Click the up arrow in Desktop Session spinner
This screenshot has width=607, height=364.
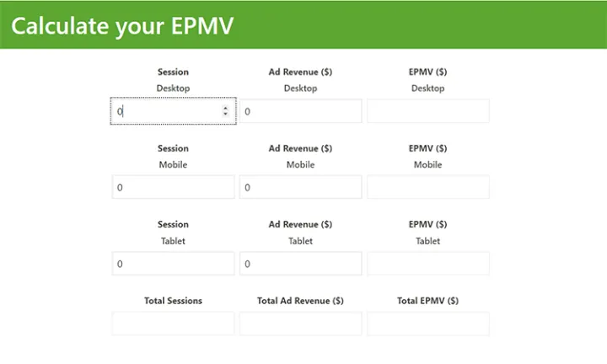tap(225, 108)
